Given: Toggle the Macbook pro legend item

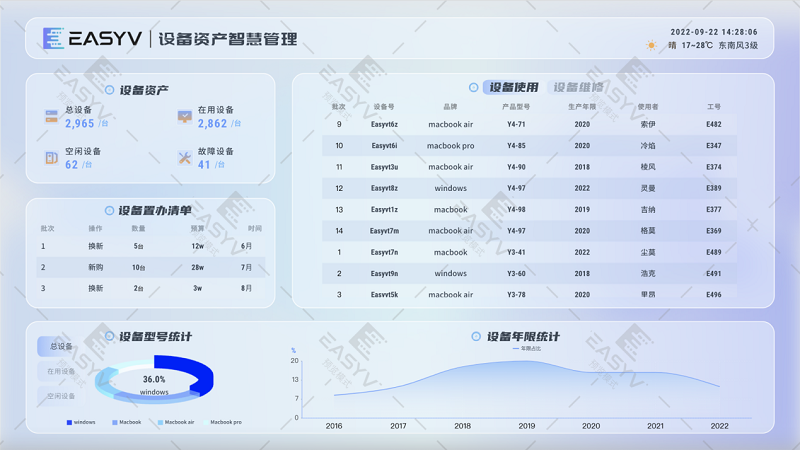Looking at the screenshot, I should click(222, 423).
